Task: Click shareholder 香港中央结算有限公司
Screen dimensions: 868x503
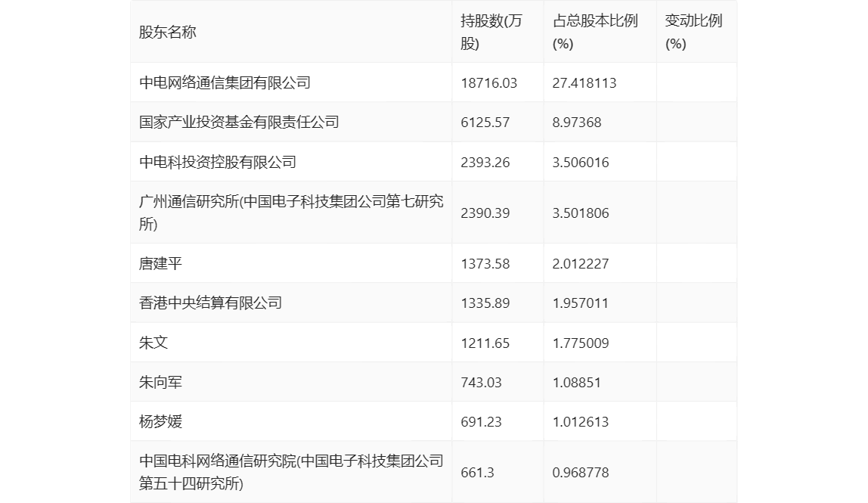Action: point(210,303)
